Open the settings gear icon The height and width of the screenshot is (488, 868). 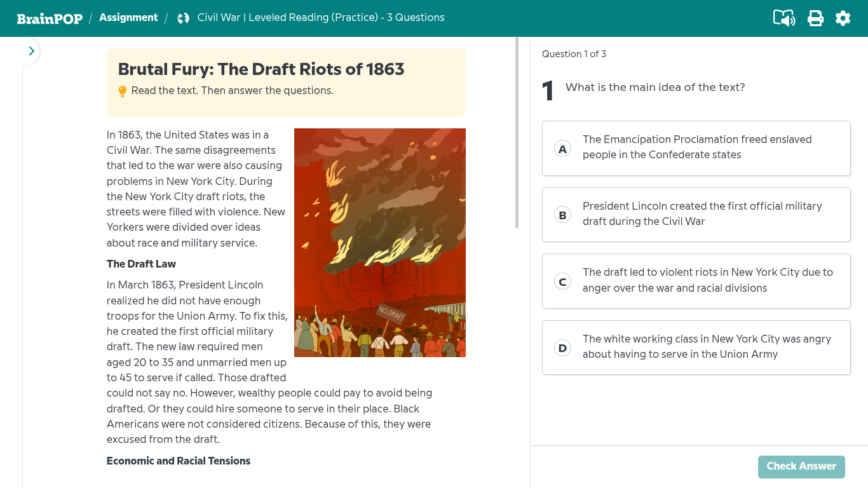coord(843,18)
